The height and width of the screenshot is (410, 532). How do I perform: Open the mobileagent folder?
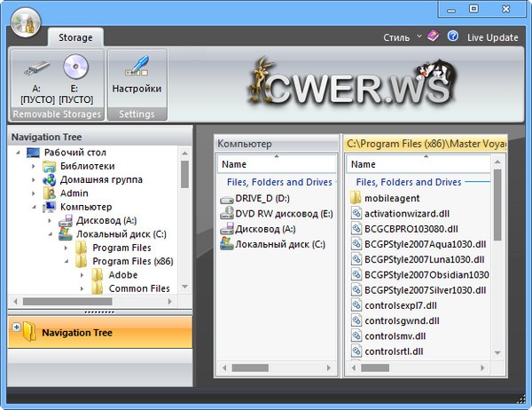pyautogui.click(x=391, y=198)
